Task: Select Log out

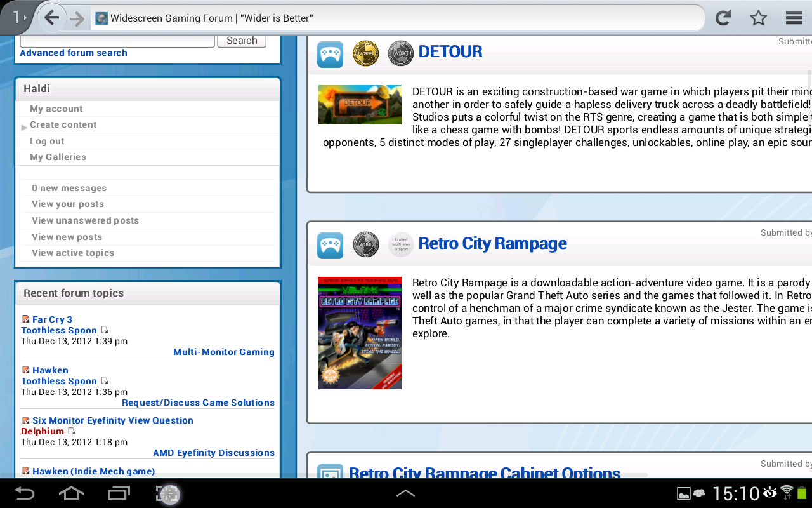Action: [x=47, y=141]
